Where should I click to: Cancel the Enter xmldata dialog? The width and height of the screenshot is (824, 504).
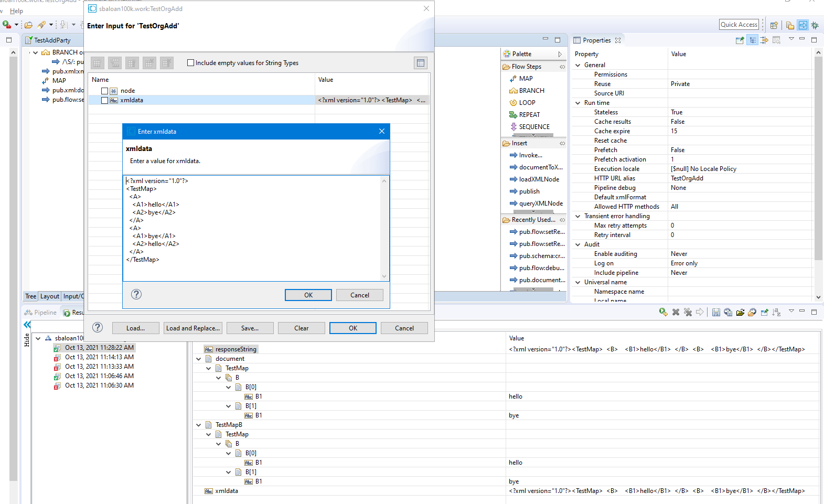tap(360, 295)
